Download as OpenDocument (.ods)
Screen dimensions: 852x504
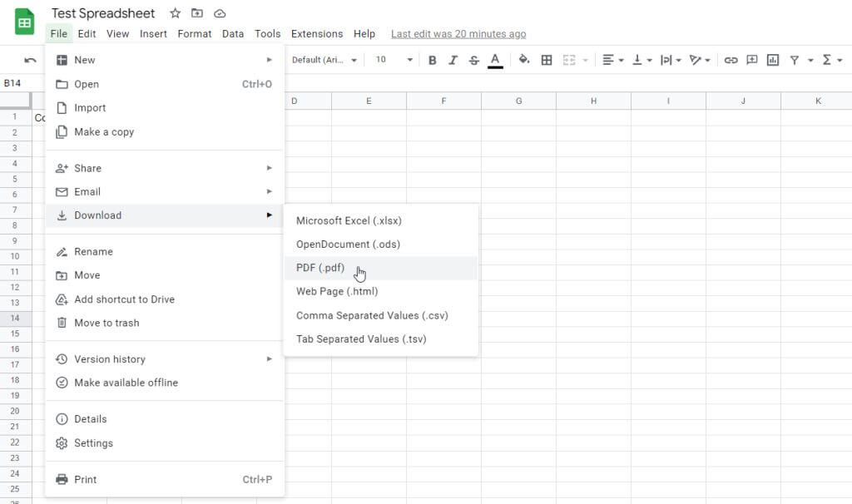(x=381, y=245)
